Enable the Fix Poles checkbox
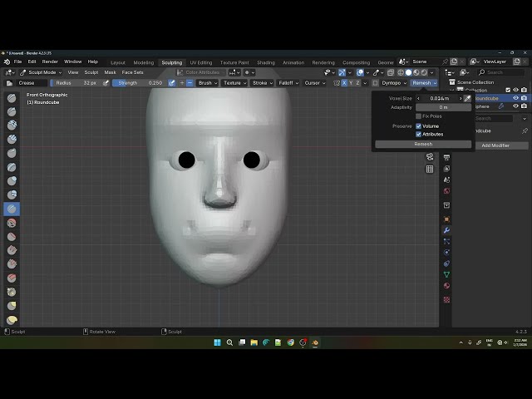This screenshot has height=399, width=532. pos(419,116)
